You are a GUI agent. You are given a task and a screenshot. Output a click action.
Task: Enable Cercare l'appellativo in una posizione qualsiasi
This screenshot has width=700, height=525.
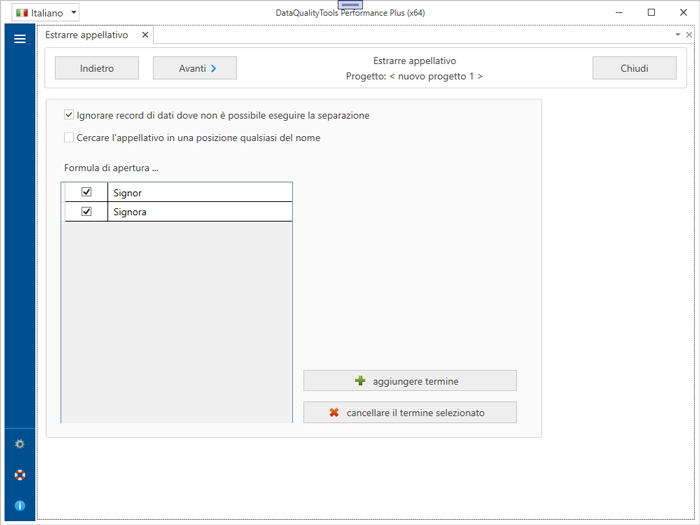point(69,138)
